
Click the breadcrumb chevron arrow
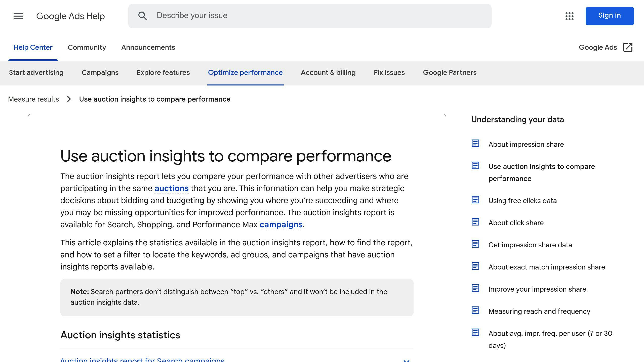click(x=69, y=99)
